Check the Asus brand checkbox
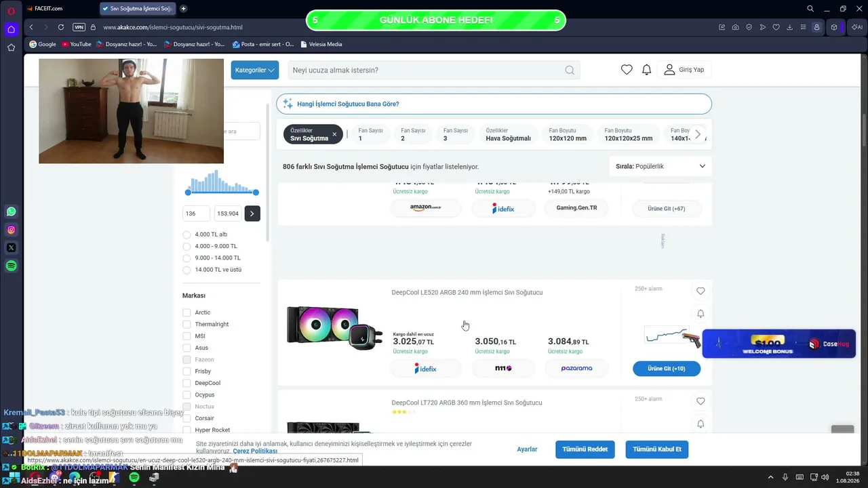This screenshot has height=488, width=868. (x=186, y=348)
